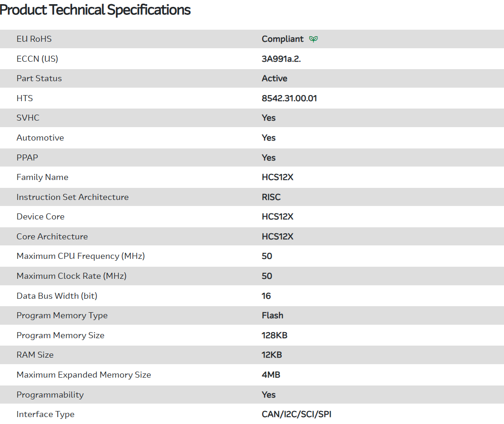Screen dimensions: 504x424
Task: Click the 128KB program memory size
Action: pos(274,335)
